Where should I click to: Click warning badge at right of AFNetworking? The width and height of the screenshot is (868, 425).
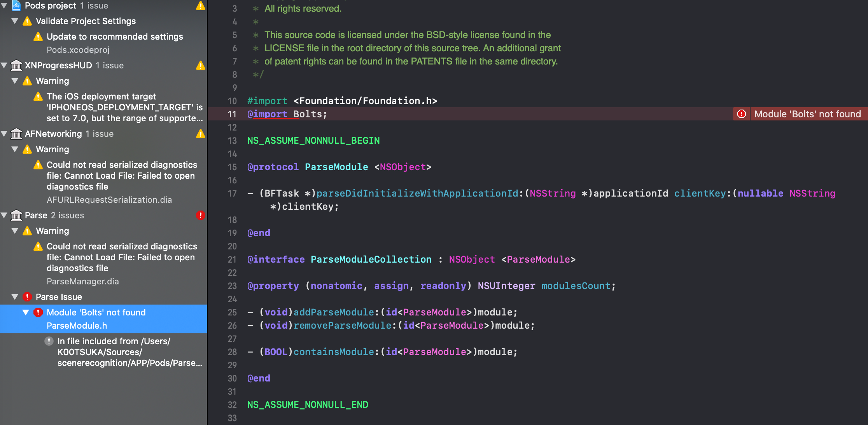(200, 134)
